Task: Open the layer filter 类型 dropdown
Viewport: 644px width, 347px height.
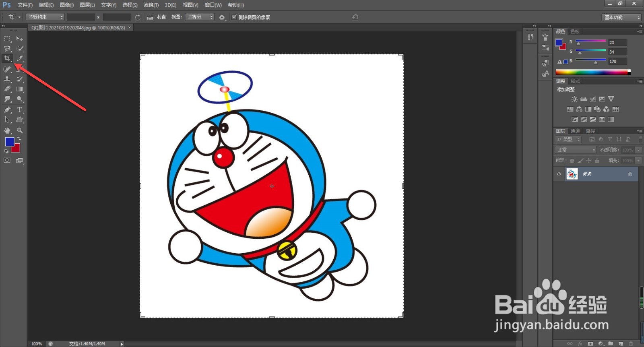Action: pos(568,139)
